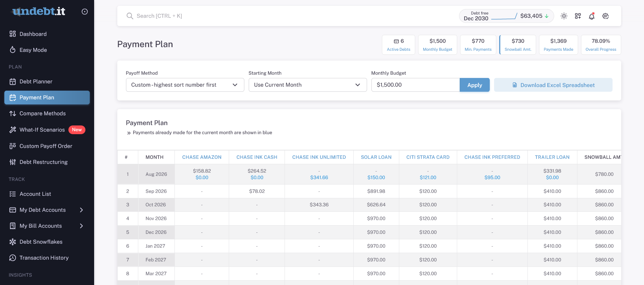Click the Monthly Budget $1,500 card
Viewport: 644px width, 285px height.
438,45
